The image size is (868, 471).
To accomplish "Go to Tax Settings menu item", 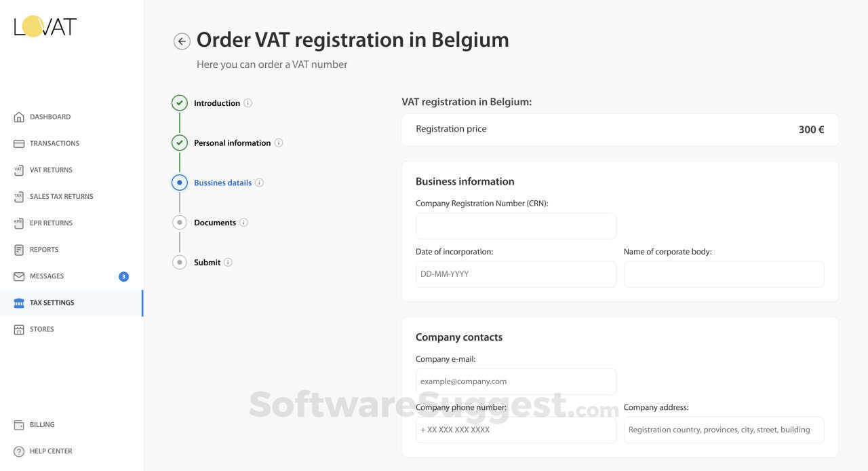I will 52,303.
